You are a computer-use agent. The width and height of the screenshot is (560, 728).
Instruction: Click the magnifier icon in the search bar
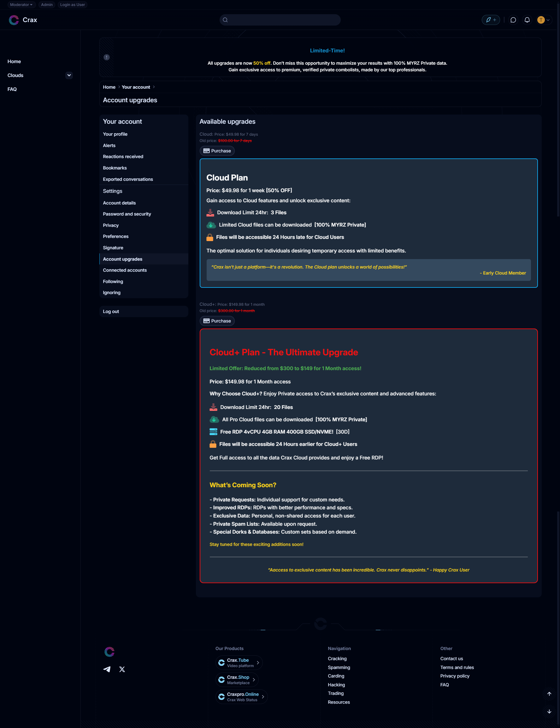coord(225,20)
